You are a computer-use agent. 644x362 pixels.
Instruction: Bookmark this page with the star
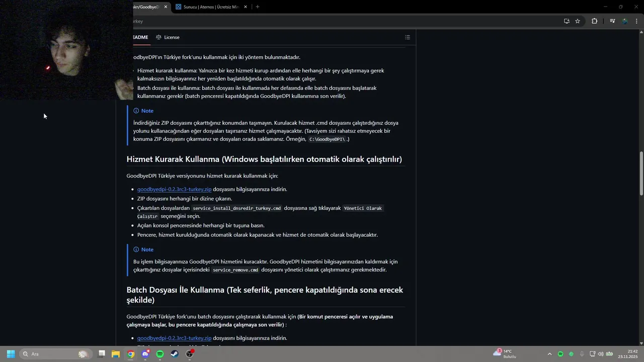point(578,21)
